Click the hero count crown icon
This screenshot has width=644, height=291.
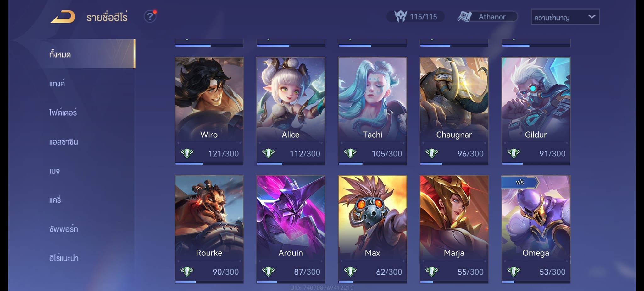click(x=401, y=16)
